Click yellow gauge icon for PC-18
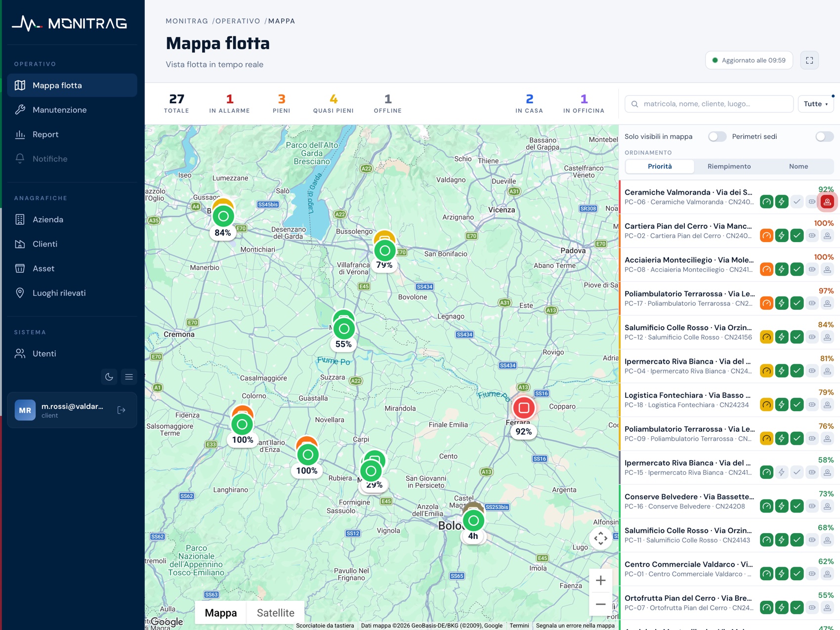Screen dimensions: 840x630 (766, 405)
